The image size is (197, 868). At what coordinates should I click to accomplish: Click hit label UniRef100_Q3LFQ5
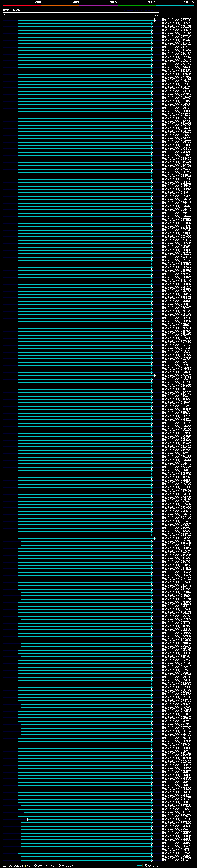coord(177,629)
